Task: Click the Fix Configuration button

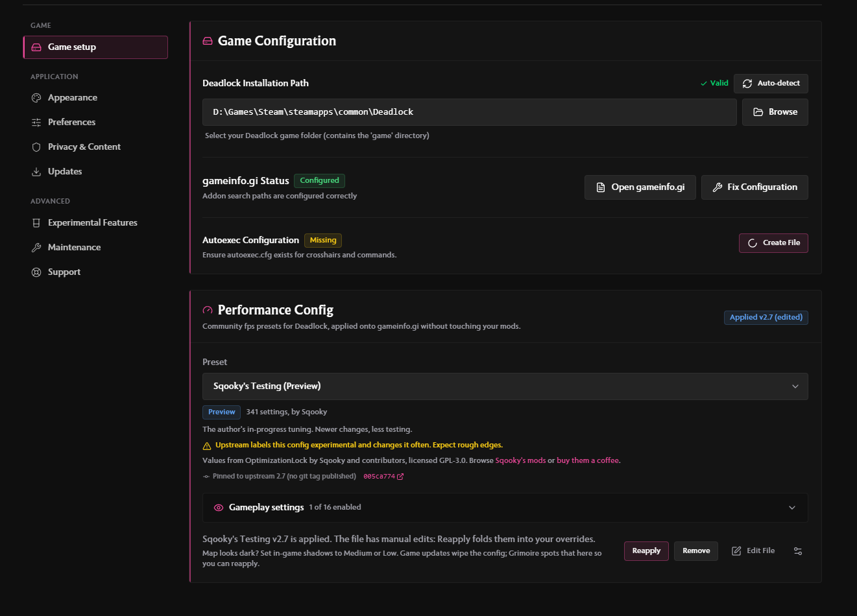Action: click(754, 187)
